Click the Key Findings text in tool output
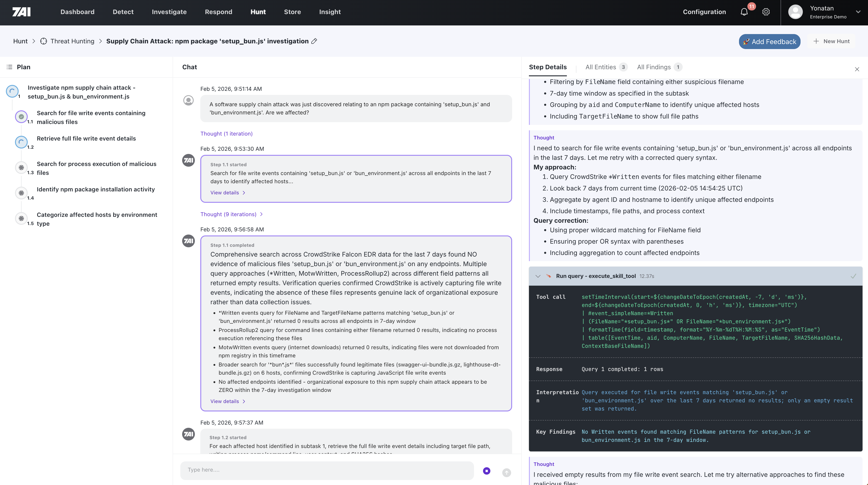Screen dimensions: 868x485 [x=696, y=436]
